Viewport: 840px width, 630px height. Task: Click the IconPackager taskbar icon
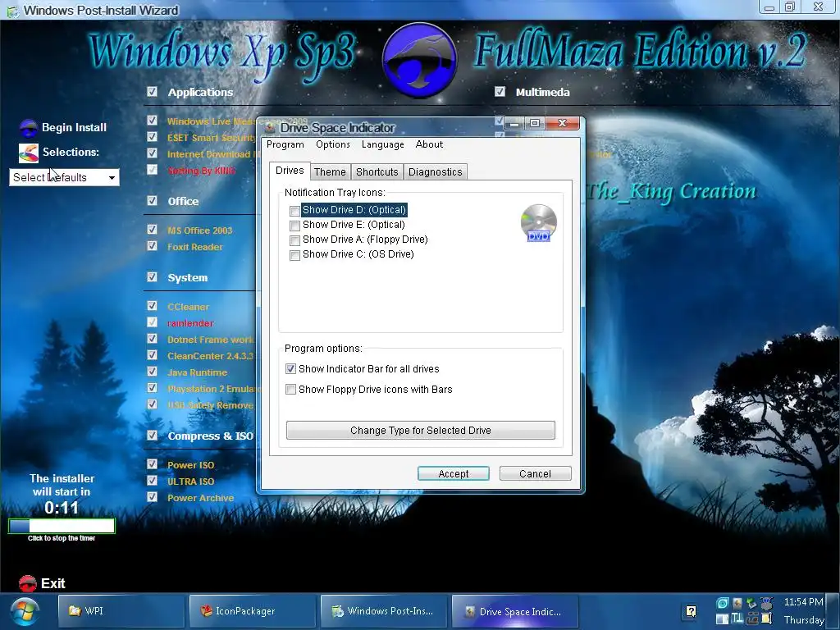coord(206,610)
